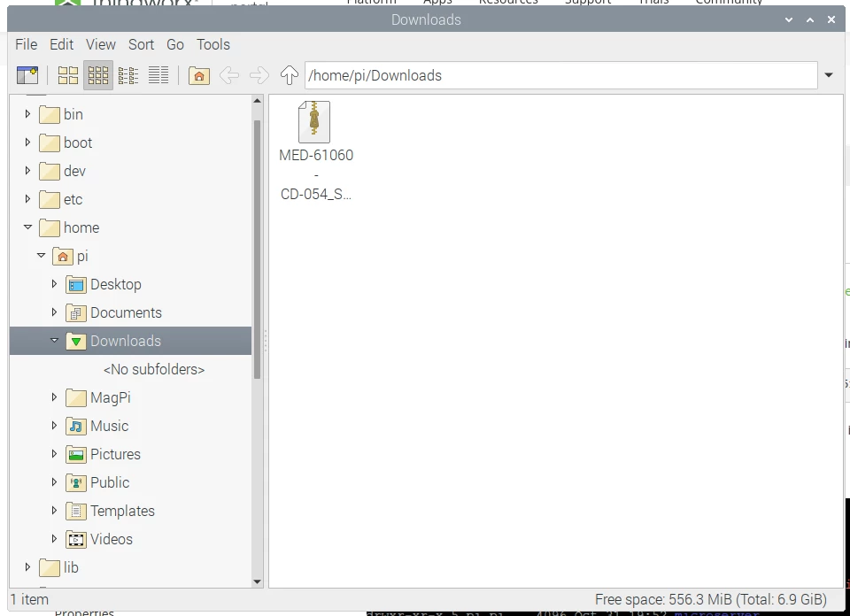
Task: Expand the boot folder in the tree
Action: (x=27, y=142)
